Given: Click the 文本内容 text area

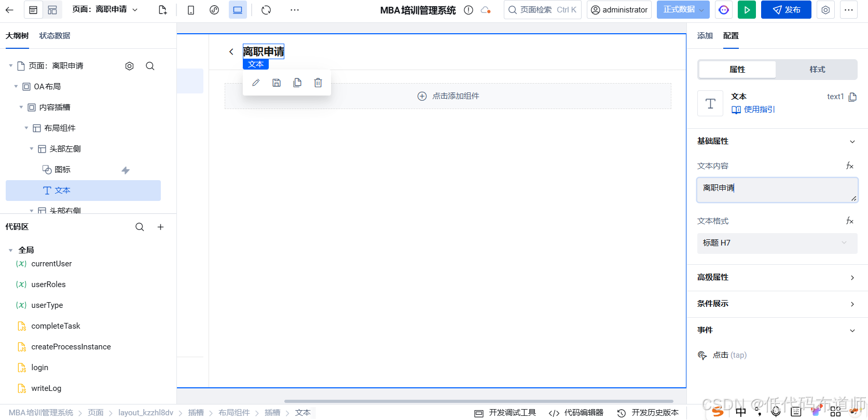Looking at the screenshot, I should tap(777, 190).
